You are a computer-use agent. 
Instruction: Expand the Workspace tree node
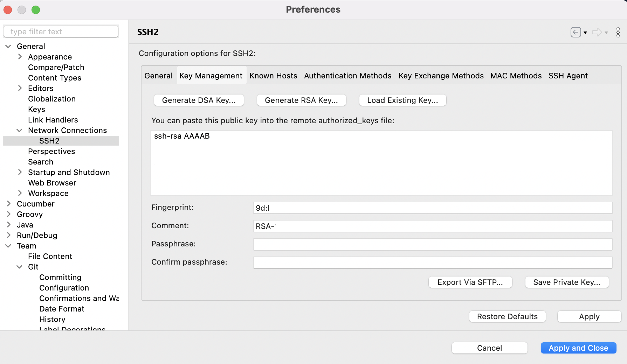[20, 193]
